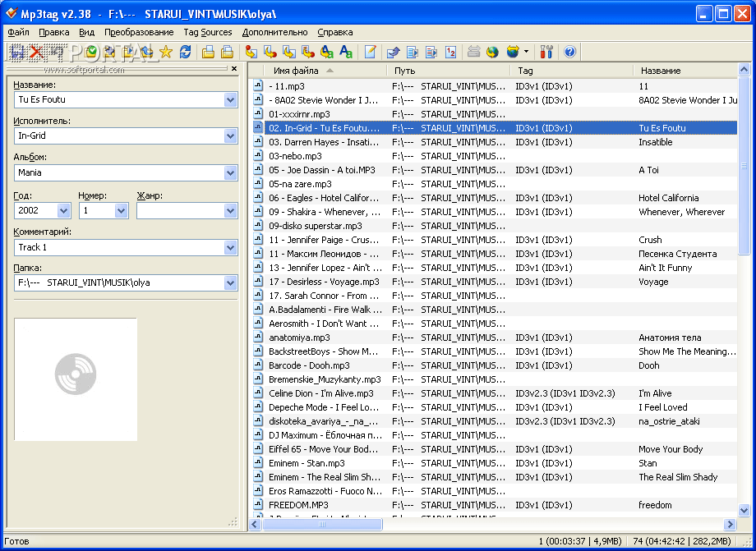Click the file icon beside 01-xxxirnr.mp3
The width and height of the screenshot is (756, 551).
coord(258,113)
